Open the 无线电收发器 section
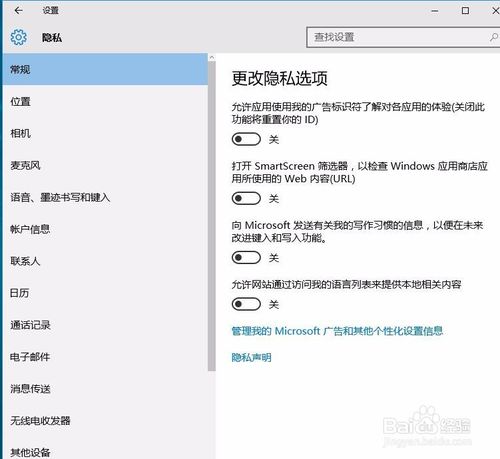 (105, 421)
